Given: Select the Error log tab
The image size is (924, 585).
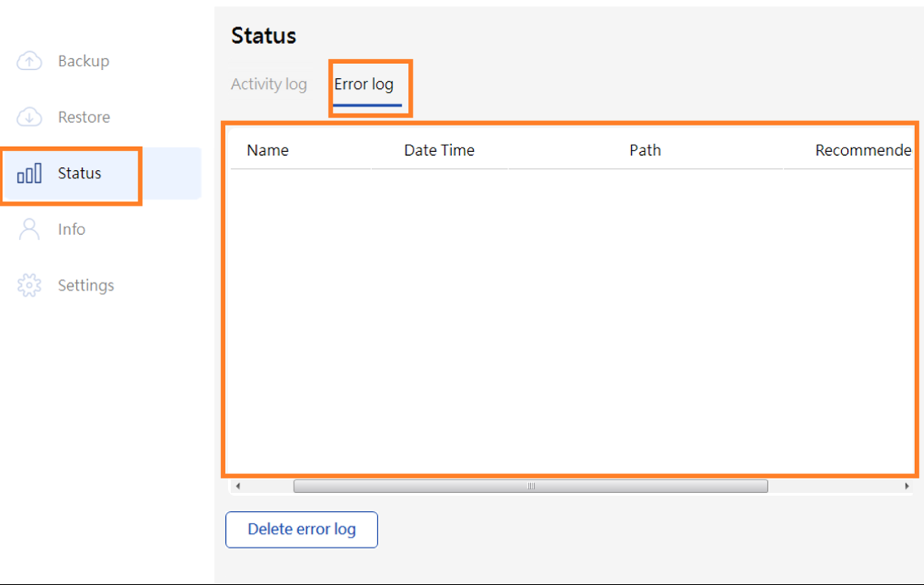Looking at the screenshot, I should tap(364, 84).
